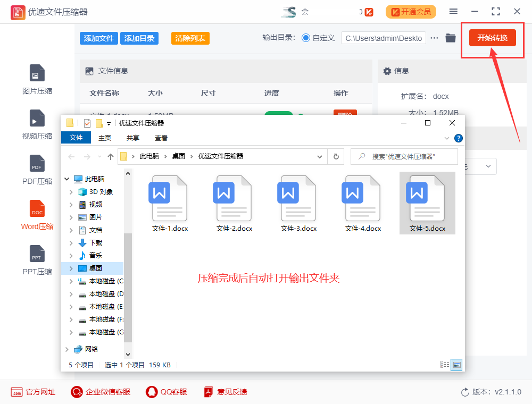The height and width of the screenshot is (404, 532).
Task: Click 添加文件 add file button
Action: coord(99,38)
